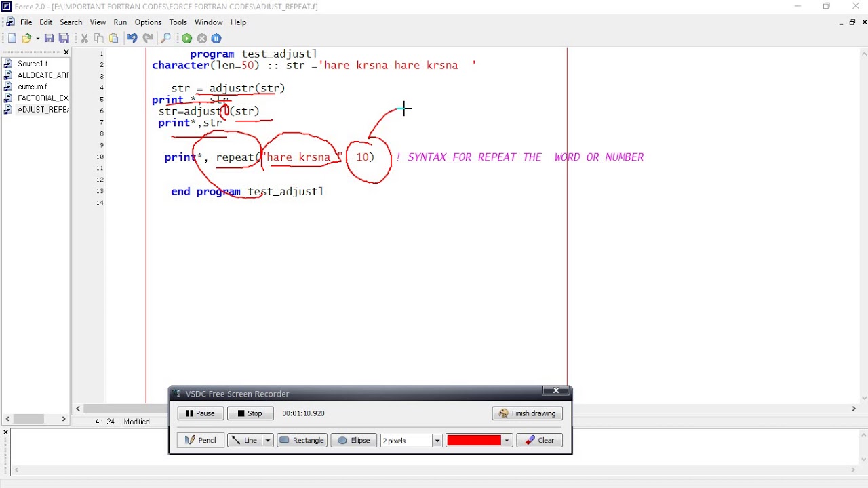Open the File menu
This screenshot has width=868, height=488.
[26, 22]
